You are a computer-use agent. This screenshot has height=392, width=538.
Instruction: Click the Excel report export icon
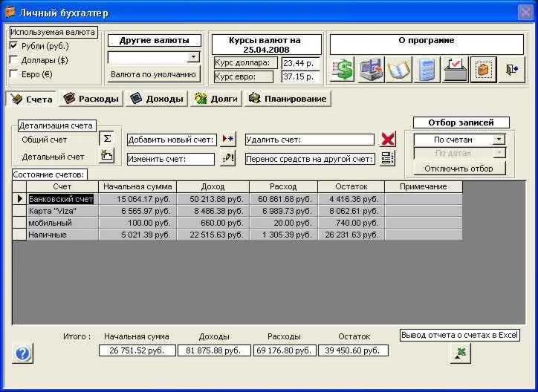coord(460,354)
